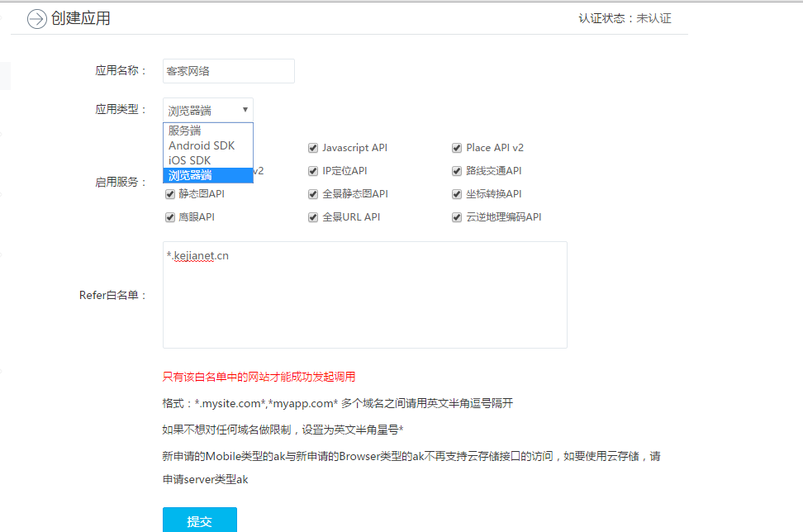803x532 pixels.
Task: Choose Android SDK option
Action: point(207,145)
